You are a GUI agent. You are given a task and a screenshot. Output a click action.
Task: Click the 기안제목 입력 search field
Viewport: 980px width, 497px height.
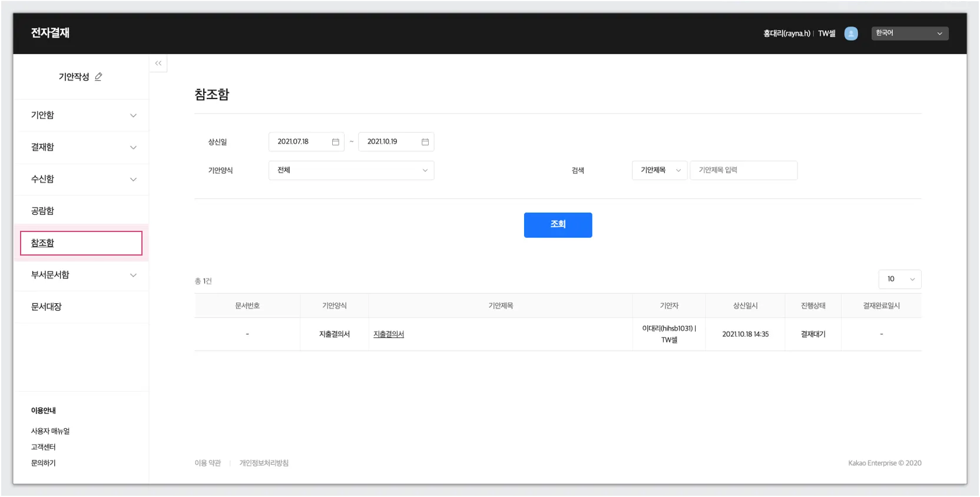744,170
